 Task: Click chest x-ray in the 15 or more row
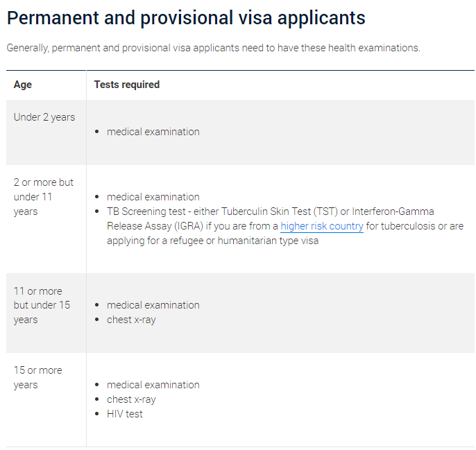[x=131, y=399]
